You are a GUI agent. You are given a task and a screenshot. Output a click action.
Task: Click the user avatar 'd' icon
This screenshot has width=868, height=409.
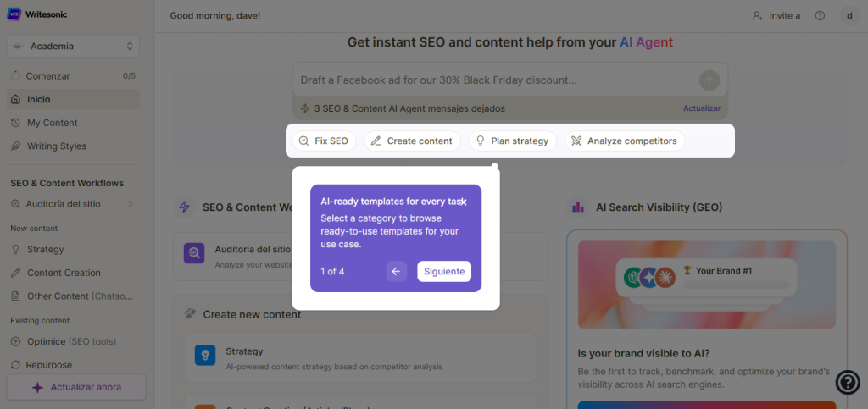point(849,15)
